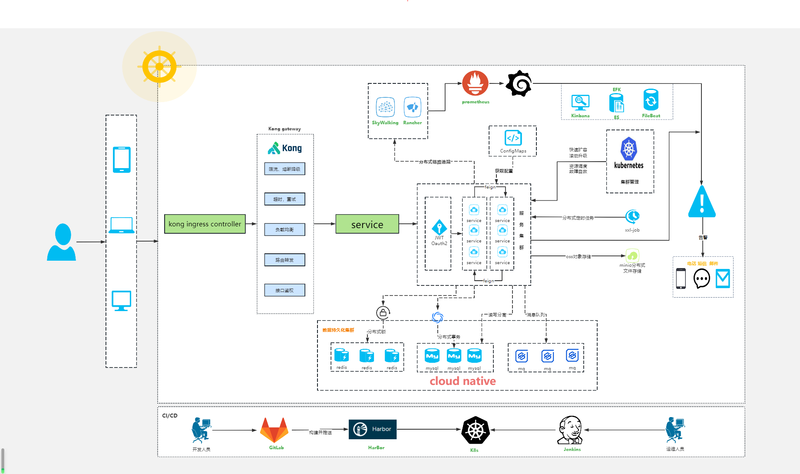Click the JWT Oauth2 key icon
This screenshot has height=474, width=800.
[439, 227]
